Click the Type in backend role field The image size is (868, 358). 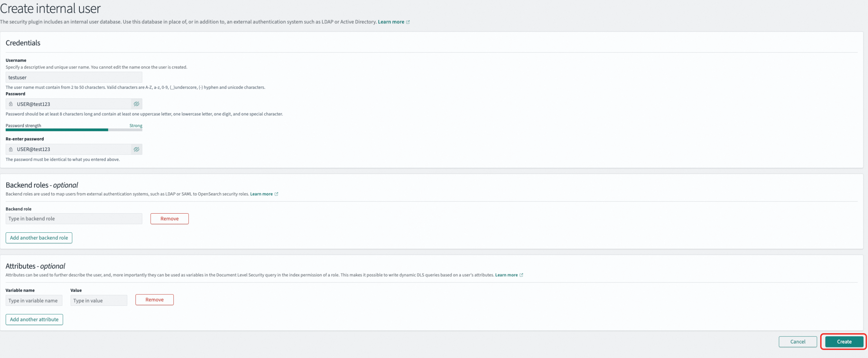[74, 219]
